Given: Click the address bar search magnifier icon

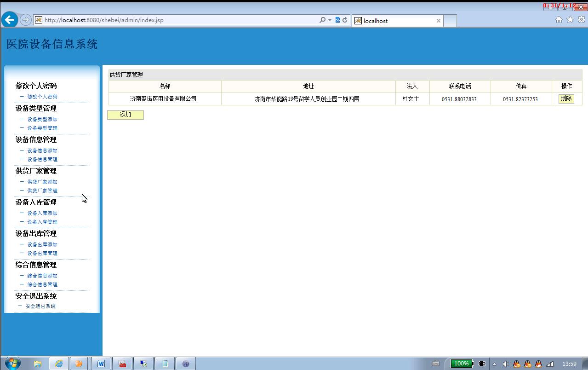Looking at the screenshot, I should [x=322, y=20].
